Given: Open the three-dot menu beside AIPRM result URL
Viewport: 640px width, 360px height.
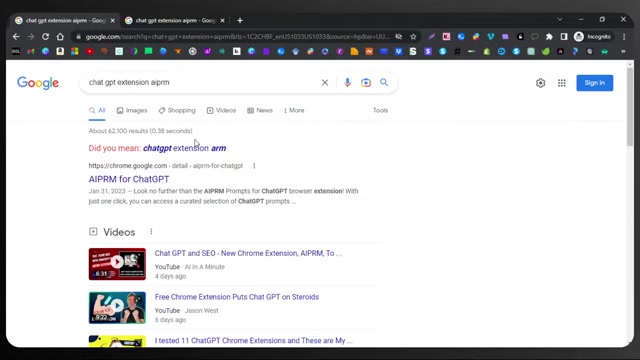Looking at the screenshot, I should tap(254, 166).
